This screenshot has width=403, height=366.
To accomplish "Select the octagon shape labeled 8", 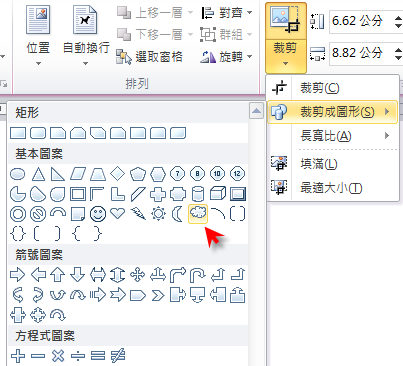I will pyautogui.click(x=198, y=174).
